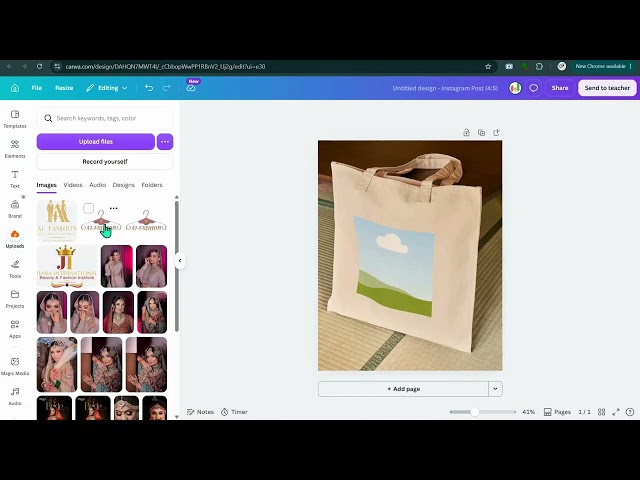Open Chrome profile avatar

(x=562, y=66)
